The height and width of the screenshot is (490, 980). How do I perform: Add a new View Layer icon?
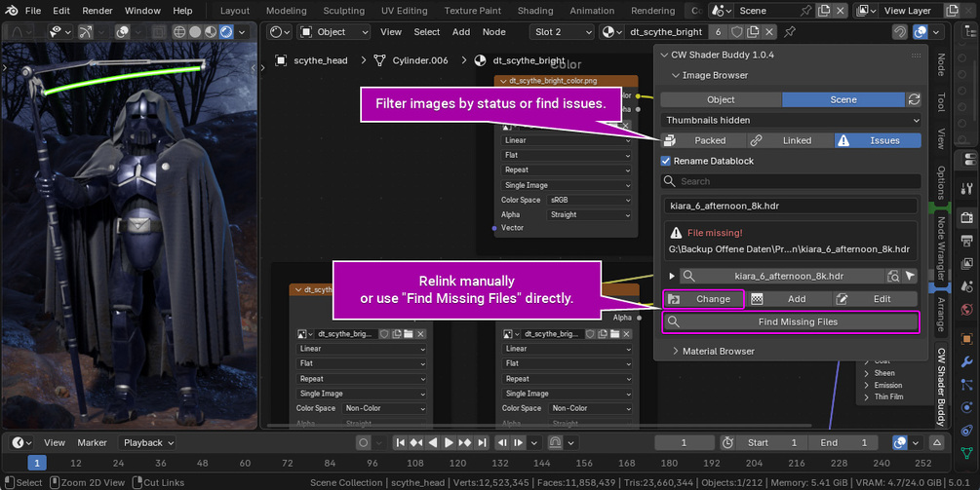952,11
